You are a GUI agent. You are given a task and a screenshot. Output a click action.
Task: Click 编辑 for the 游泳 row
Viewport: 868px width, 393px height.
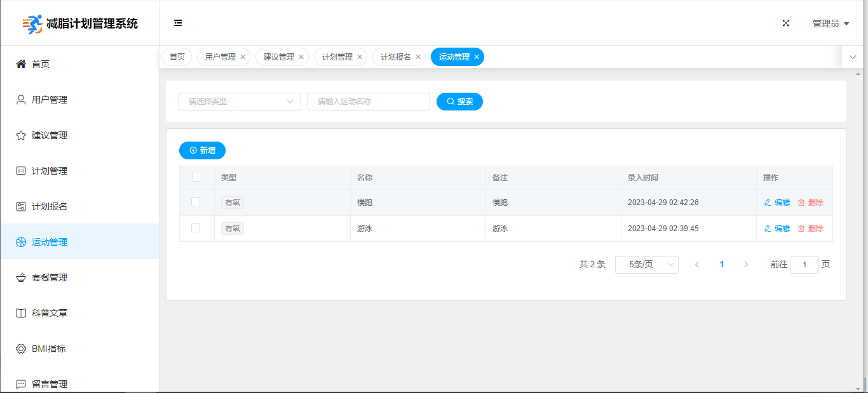tap(777, 229)
